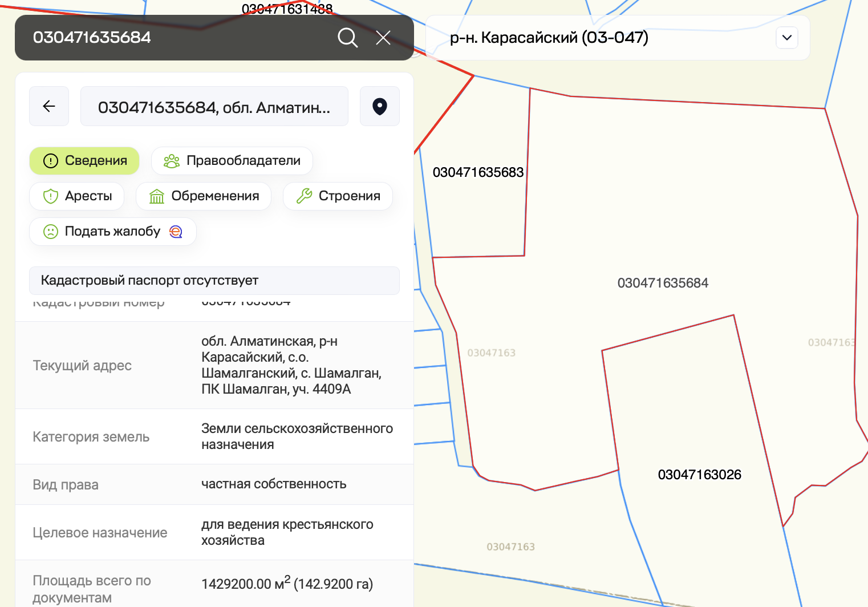Click the Кадастровый паспорт отсутствует banner
Screen dimensions: 868x607
tap(214, 281)
